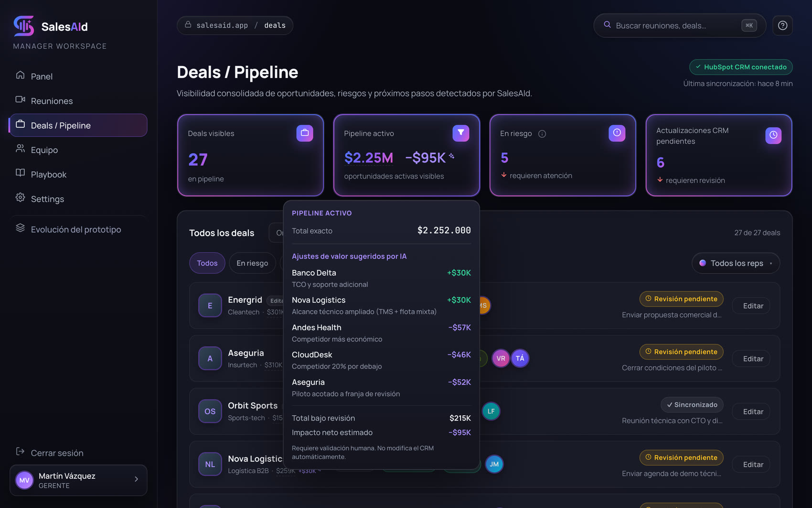812x508 pixels.
Task: Click the salesaid.app / deals breadcrumb
Action: click(235, 25)
